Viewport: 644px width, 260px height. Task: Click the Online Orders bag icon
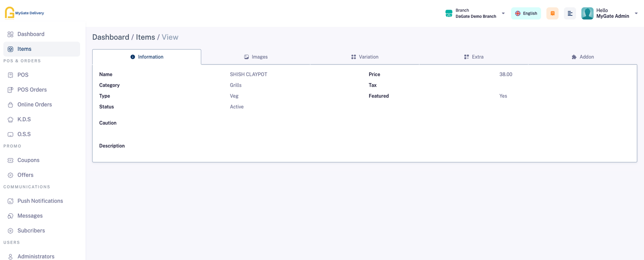coord(10,105)
